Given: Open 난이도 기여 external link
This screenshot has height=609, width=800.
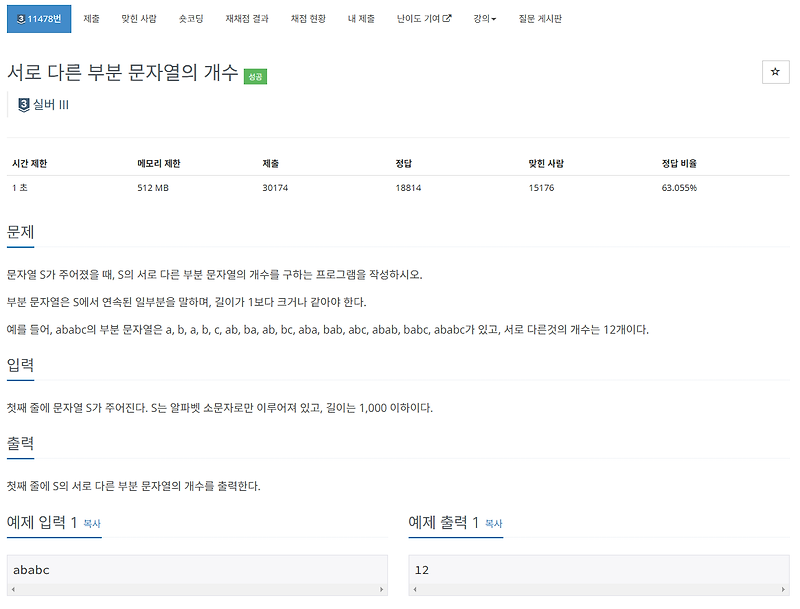Looking at the screenshot, I should (x=424, y=19).
